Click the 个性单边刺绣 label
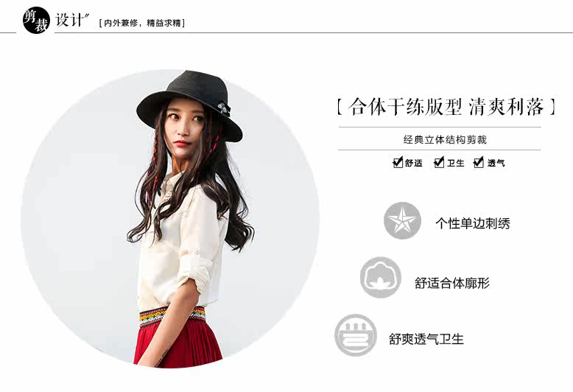573x392 pixels. tap(473, 223)
